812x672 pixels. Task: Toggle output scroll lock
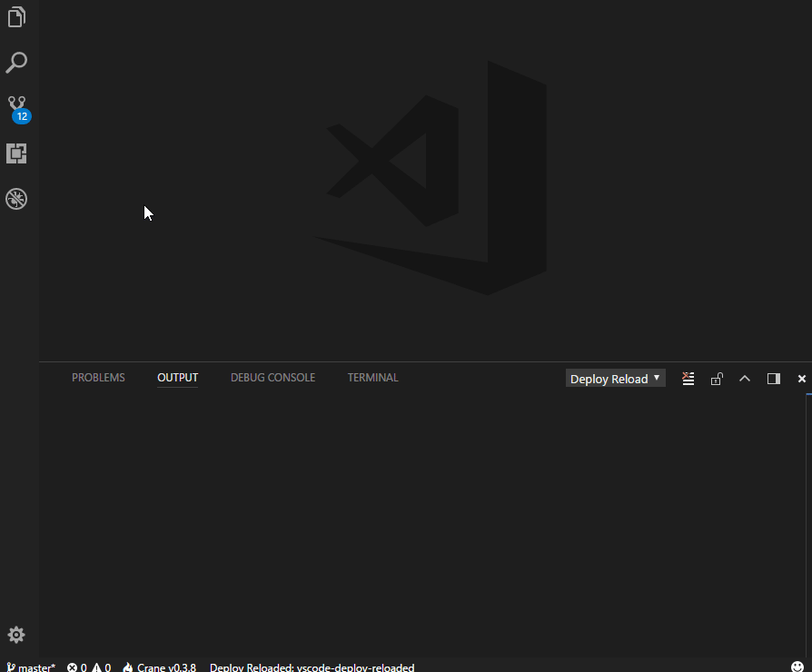717,379
